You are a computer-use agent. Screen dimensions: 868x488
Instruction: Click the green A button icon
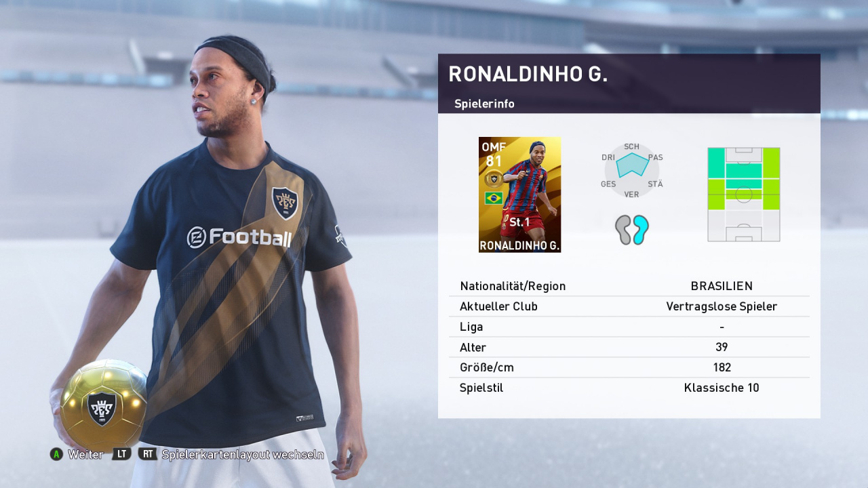tap(56, 454)
